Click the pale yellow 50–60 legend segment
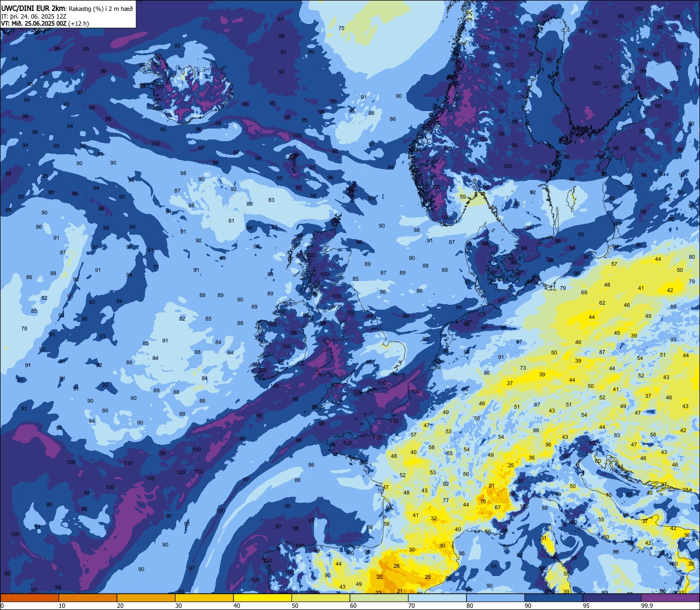 (x=320, y=597)
